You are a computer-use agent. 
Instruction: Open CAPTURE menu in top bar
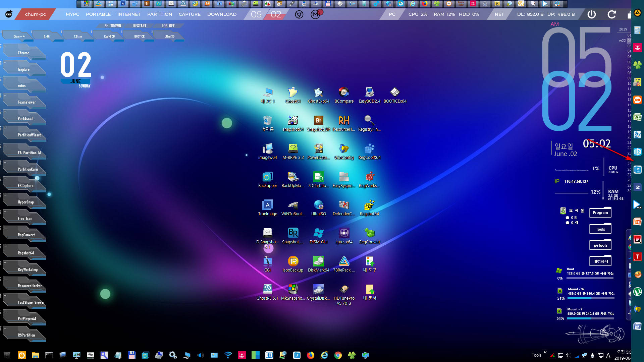(x=190, y=14)
